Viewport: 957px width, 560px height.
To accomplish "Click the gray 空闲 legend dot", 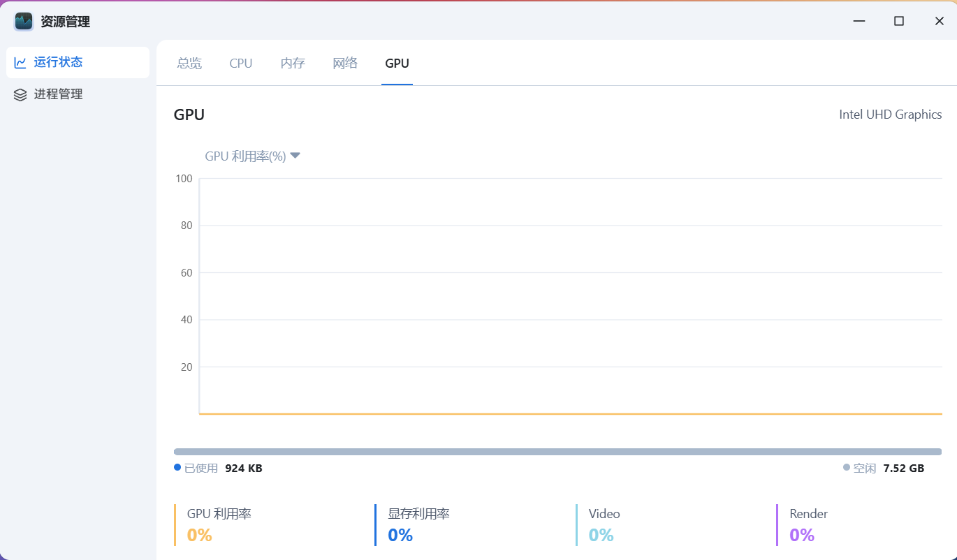I will point(847,468).
